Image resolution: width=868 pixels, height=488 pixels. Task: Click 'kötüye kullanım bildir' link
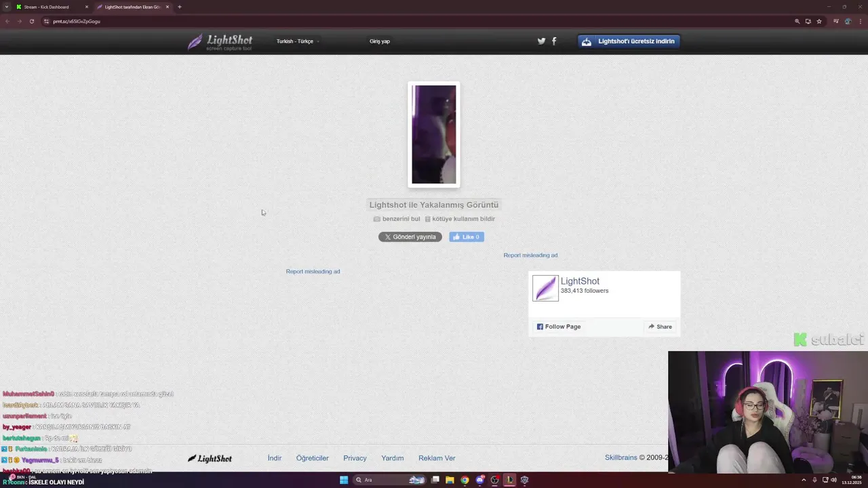coord(464,219)
